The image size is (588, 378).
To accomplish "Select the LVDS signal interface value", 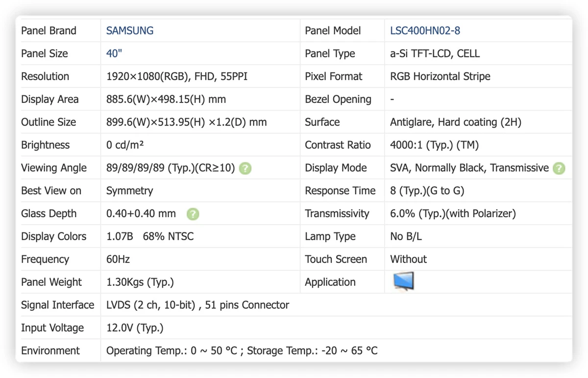I will pyautogui.click(x=197, y=305).
